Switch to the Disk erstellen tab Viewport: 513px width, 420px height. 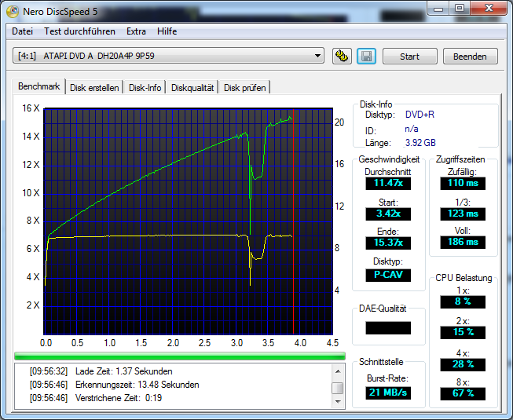pos(94,88)
